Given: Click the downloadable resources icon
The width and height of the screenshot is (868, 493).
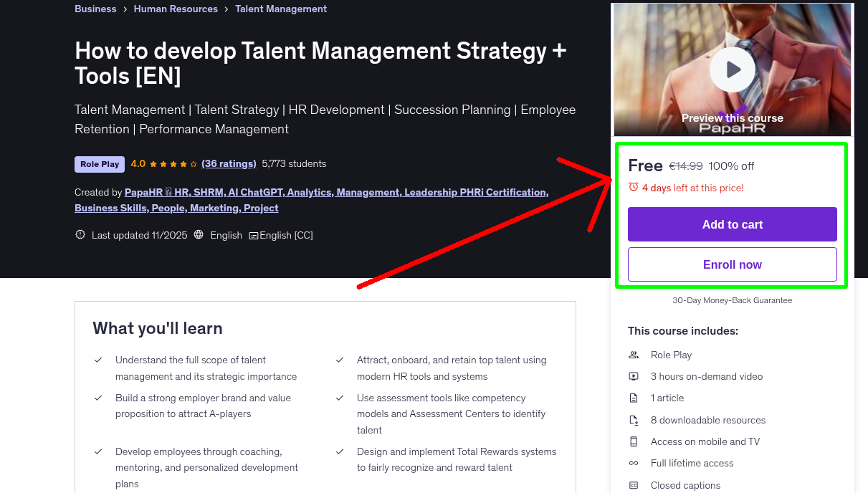Looking at the screenshot, I should pos(634,420).
